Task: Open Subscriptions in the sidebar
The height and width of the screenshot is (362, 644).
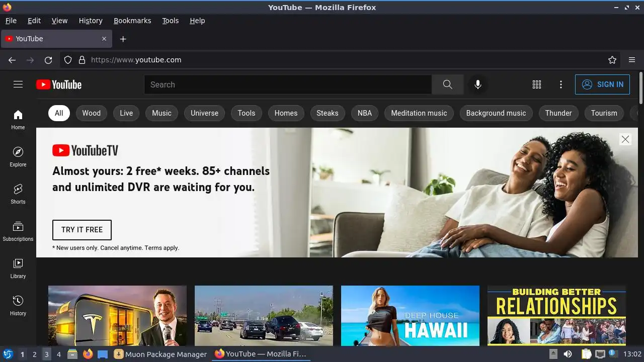Action: (18, 231)
